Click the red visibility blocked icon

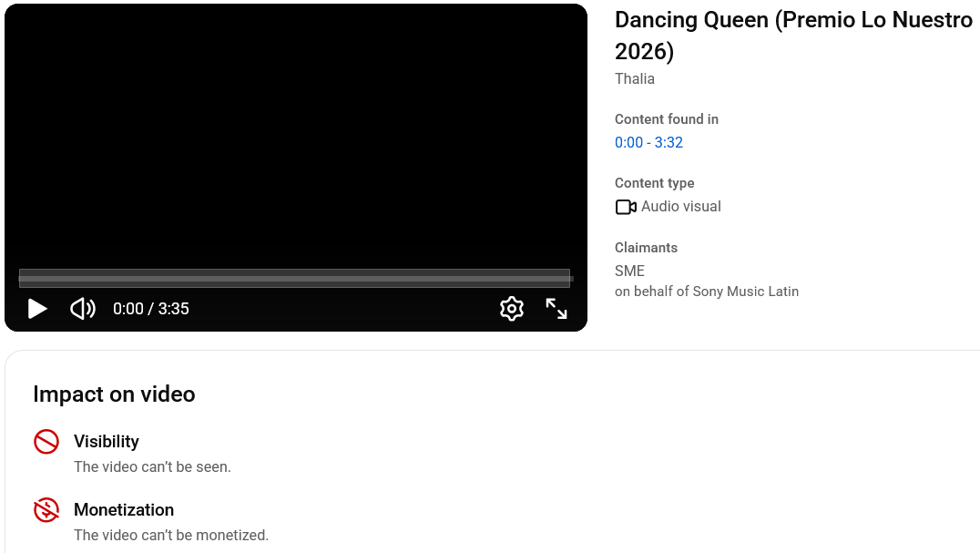pyautogui.click(x=46, y=442)
